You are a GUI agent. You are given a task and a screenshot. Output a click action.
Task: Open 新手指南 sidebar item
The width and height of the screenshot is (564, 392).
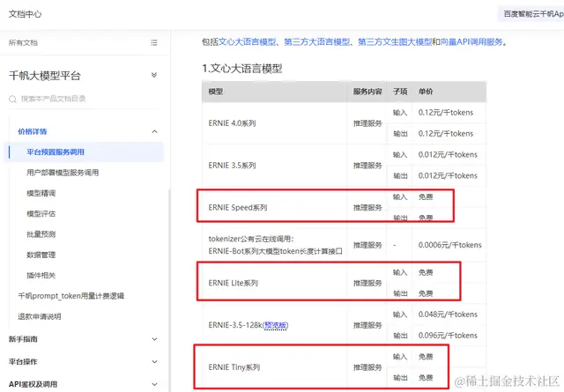coord(23,339)
